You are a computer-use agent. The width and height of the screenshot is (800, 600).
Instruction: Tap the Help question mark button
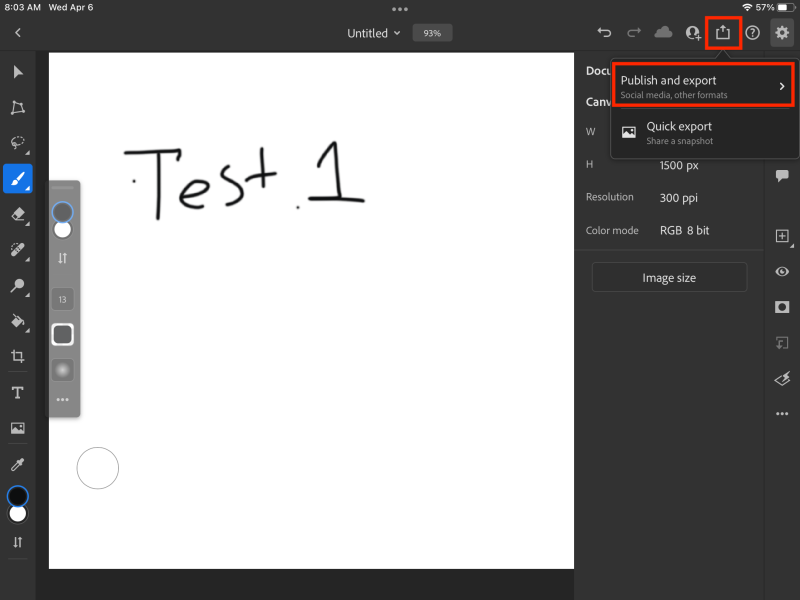tap(751, 32)
